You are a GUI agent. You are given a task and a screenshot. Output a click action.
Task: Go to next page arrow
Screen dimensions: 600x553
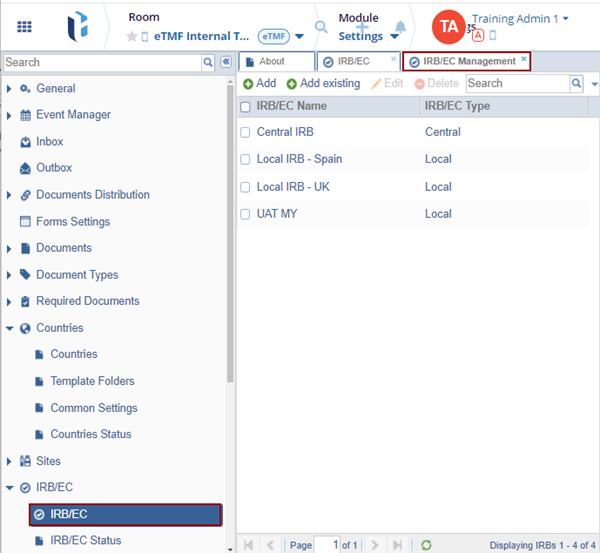point(374,545)
